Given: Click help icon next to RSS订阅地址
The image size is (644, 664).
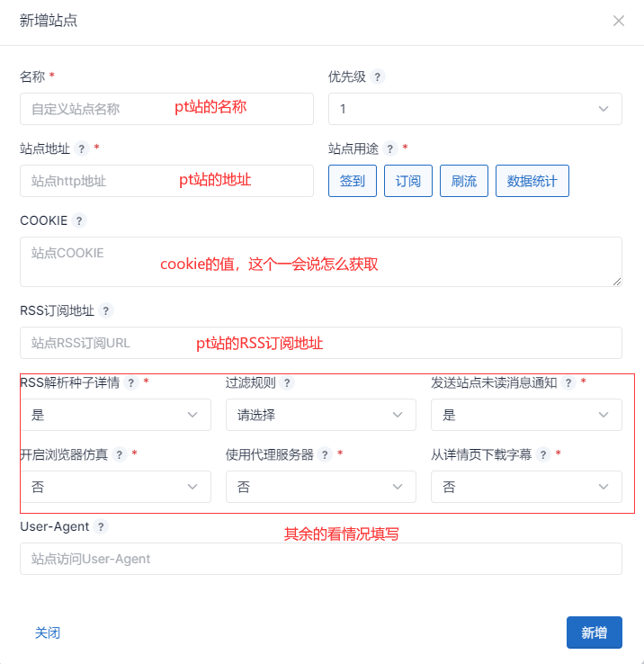Looking at the screenshot, I should tap(105, 310).
